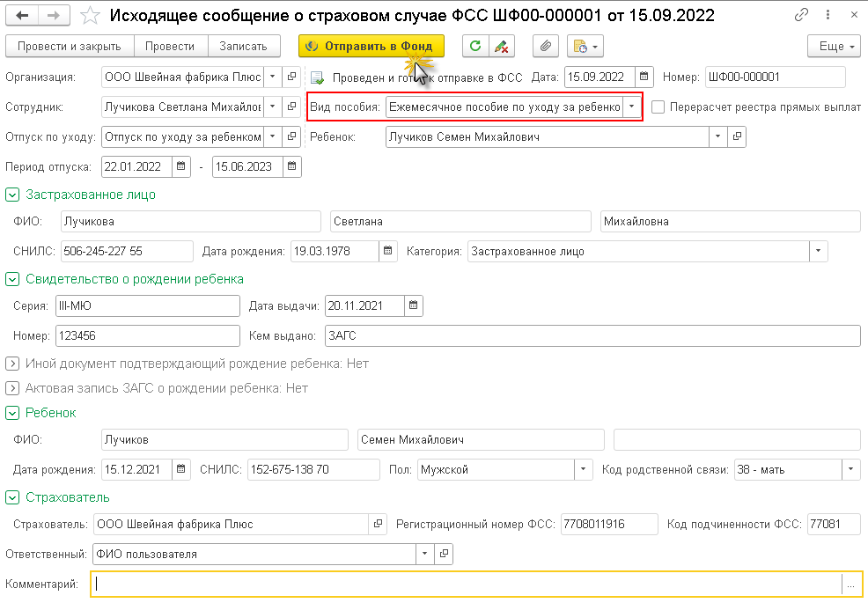Open calendar picker for the Дата field
The image size is (868, 603).
(x=644, y=77)
